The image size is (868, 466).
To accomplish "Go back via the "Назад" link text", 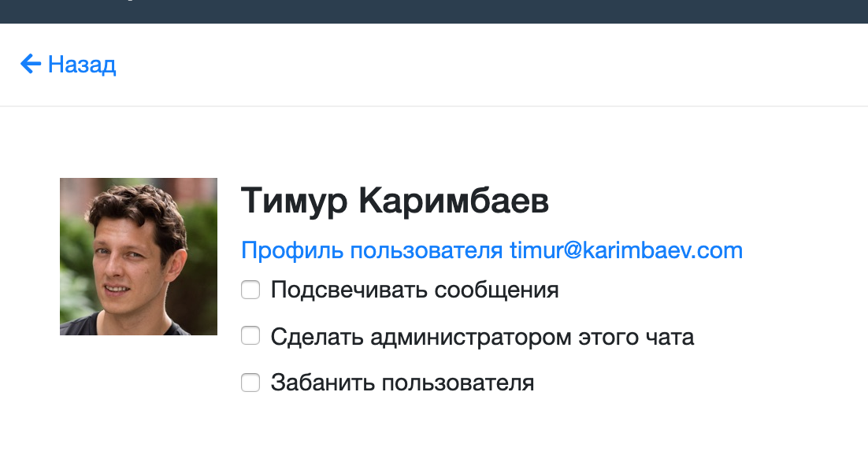I will (82, 65).
